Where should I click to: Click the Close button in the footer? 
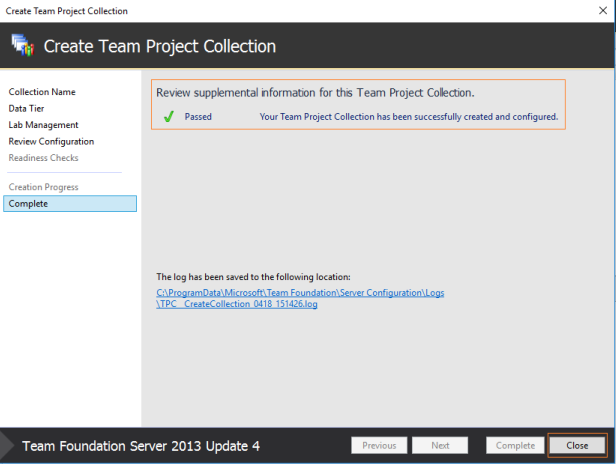[x=577, y=446]
